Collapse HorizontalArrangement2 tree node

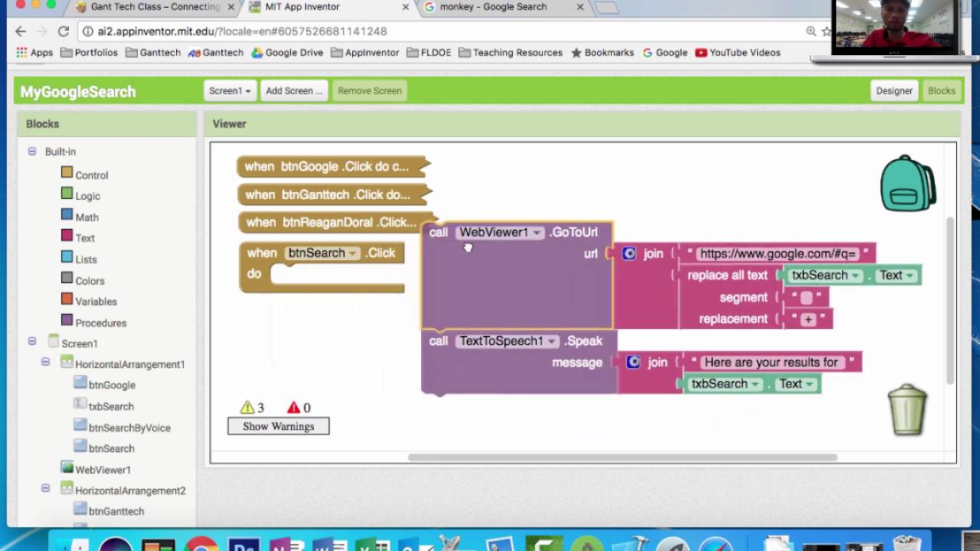coord(46,488)
